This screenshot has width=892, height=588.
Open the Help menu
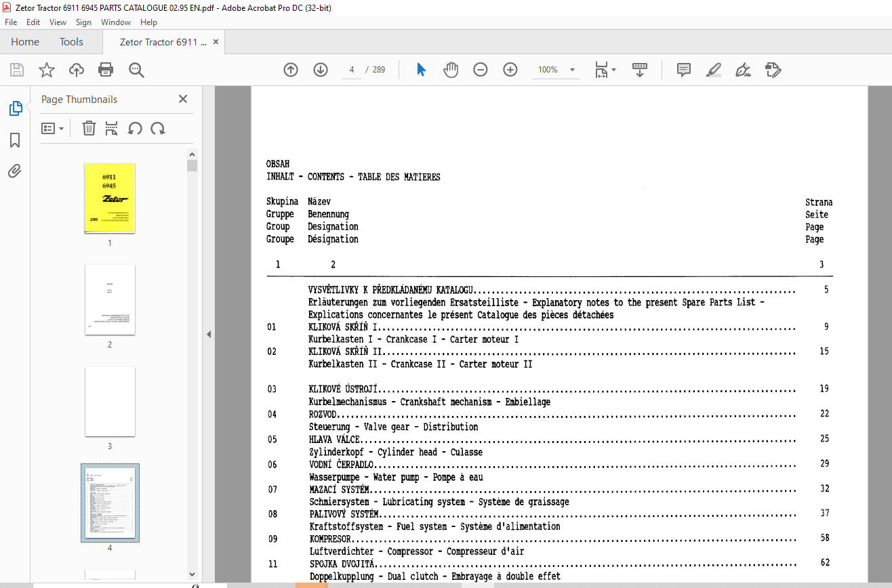pos(148,22)
